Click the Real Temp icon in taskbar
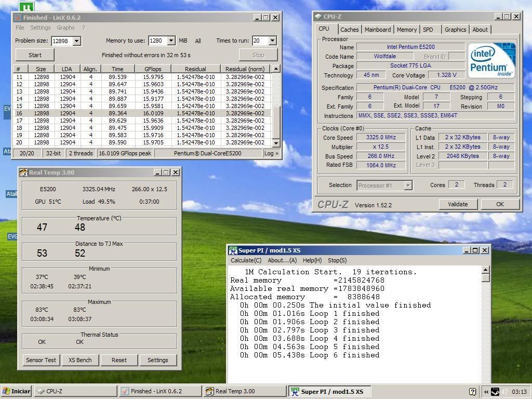 tap(210, 391)
